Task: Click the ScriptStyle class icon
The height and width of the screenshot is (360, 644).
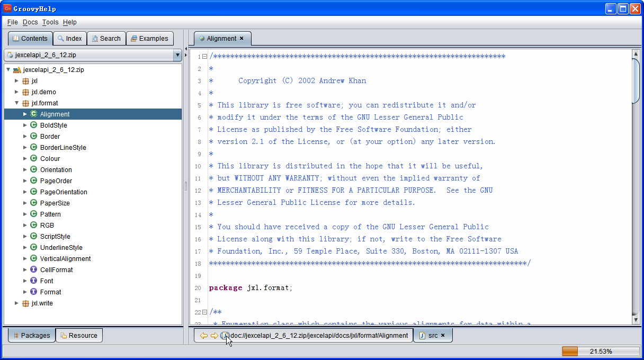Action: [33, 236]
